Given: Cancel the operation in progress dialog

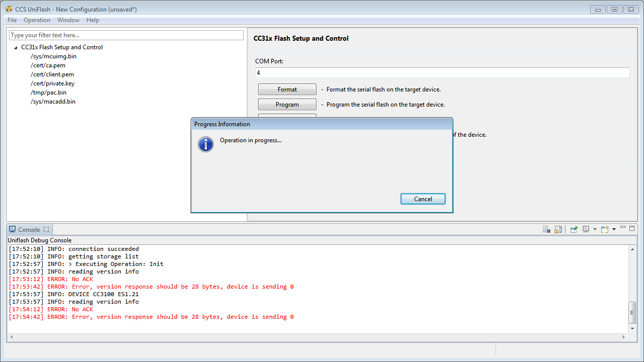Looking at the screenshot, I should click(x=423, y=199).
